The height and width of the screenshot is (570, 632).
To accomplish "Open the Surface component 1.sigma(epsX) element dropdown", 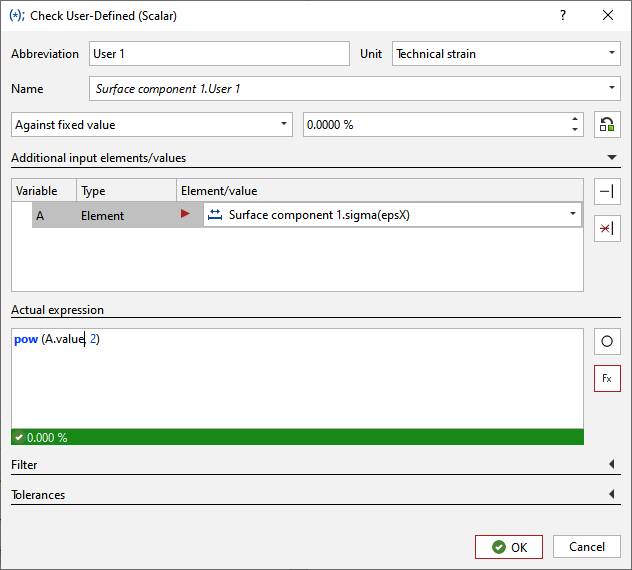I will pos(573,215).
